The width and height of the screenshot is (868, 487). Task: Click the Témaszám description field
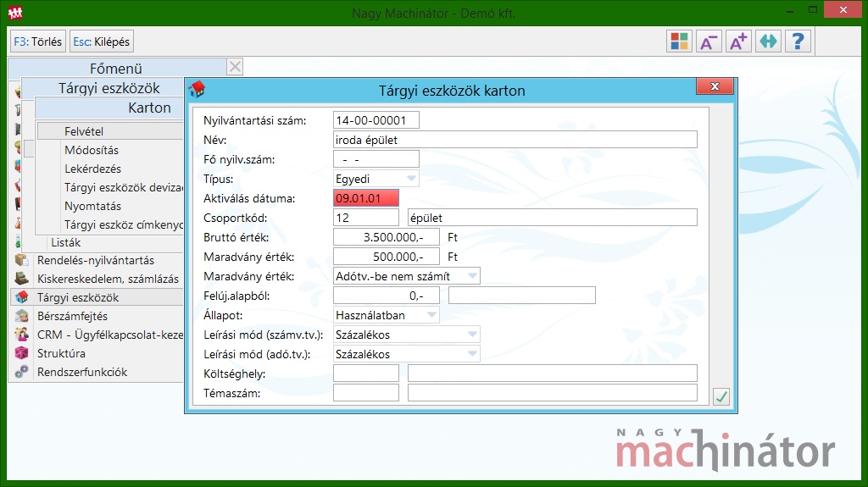coord(553,393)
